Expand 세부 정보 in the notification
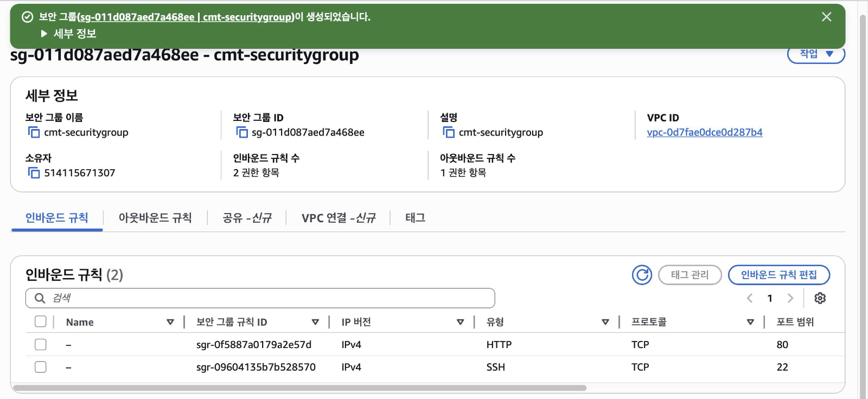This screenshot has width=868, height=399. [x=44, y=34]
